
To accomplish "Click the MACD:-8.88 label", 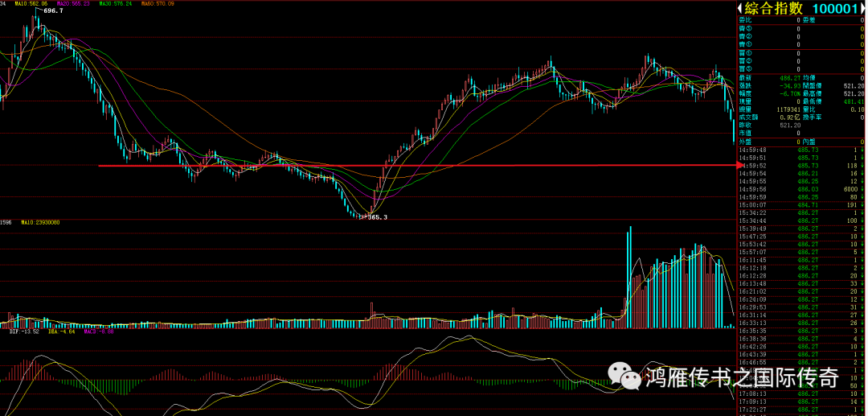I will pos(99,332).
